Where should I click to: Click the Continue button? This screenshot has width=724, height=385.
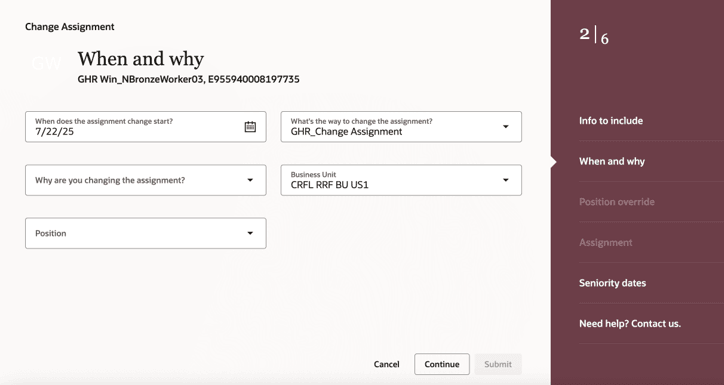(442, 364)
